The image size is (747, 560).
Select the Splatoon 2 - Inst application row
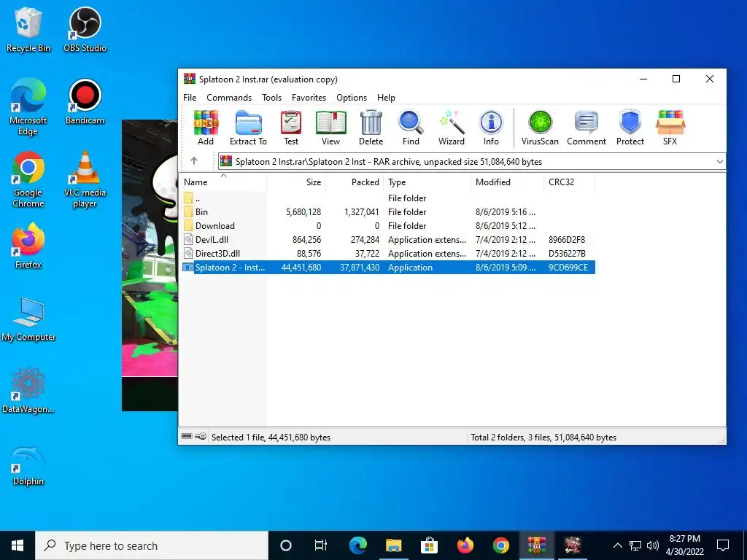[388, 267]
